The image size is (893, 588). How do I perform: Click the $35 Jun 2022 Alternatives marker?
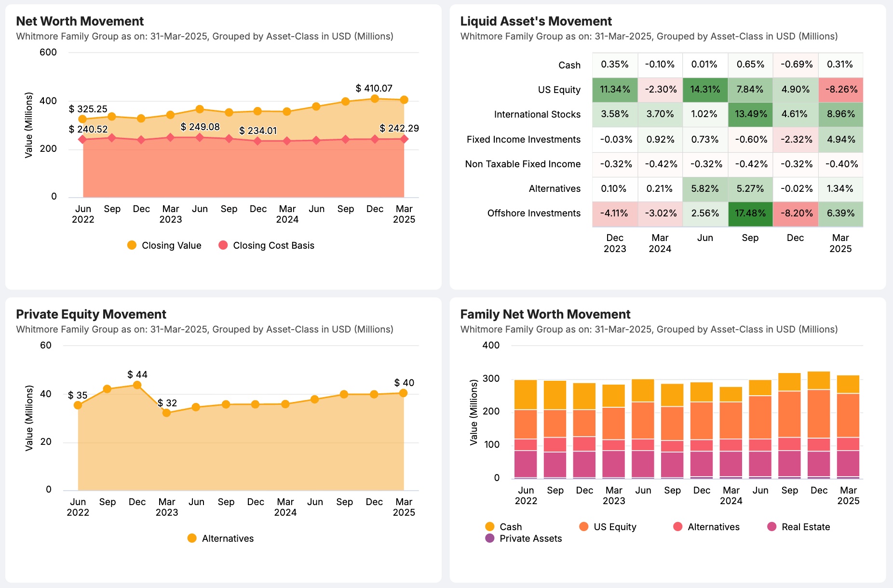tap(79, 406)
